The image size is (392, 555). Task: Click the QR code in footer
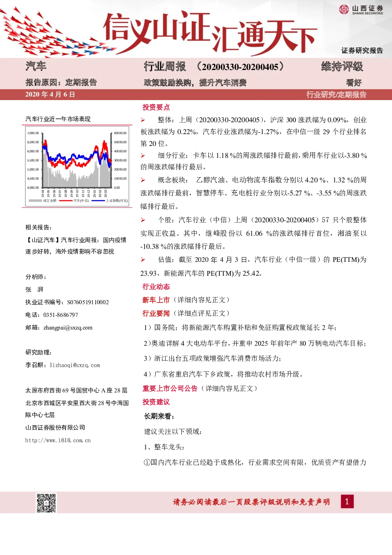(x=46, y=503)
